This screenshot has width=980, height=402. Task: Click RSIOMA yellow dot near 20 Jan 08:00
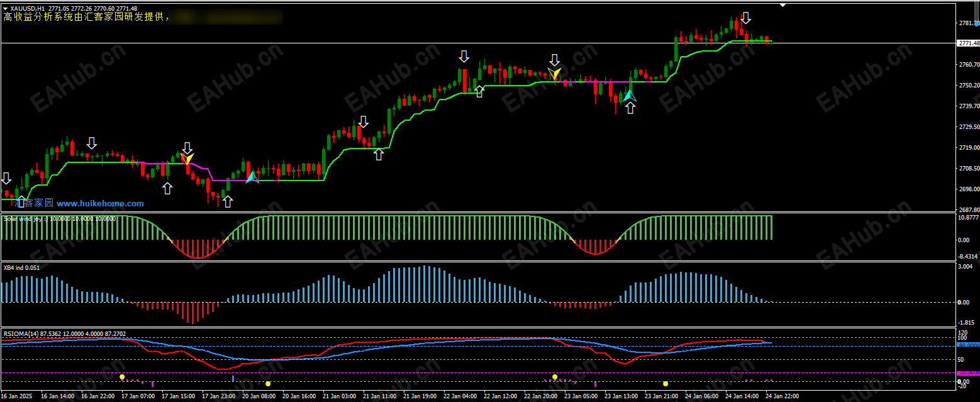pyautogui.click(x=268, y=383)
